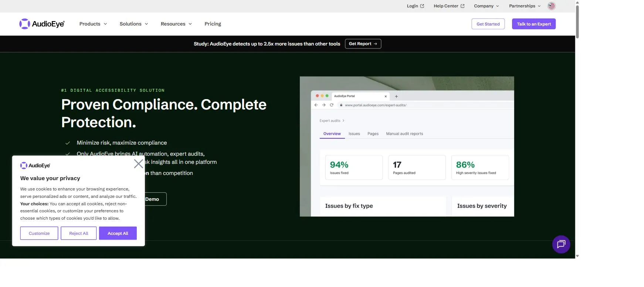
Task: Click 'Minimize risk, maximize compliance' text
Action: tap(122, 143)
